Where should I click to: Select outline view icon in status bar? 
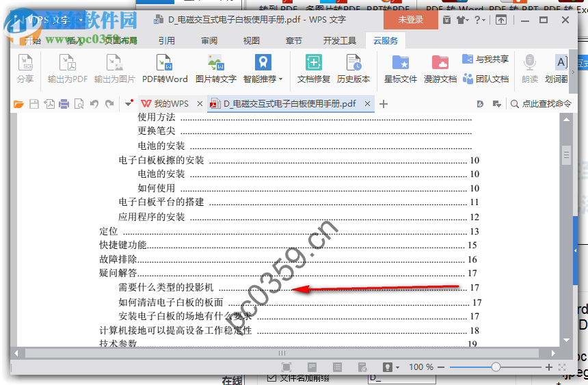(337, 367)
